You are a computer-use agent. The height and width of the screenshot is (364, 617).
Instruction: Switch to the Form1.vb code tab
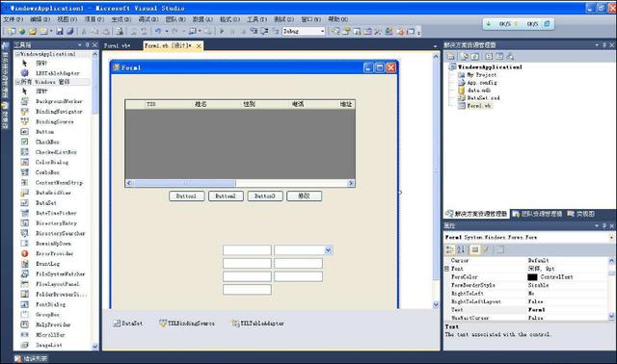(117, 46)
